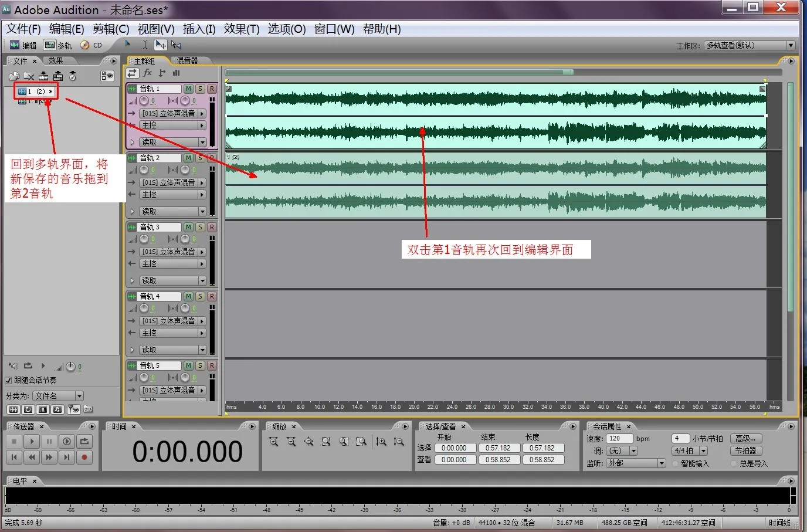Viewport: 807px width, 532px height.
Task: Switch to the 混音器 tab
Action: coord(187,60)
